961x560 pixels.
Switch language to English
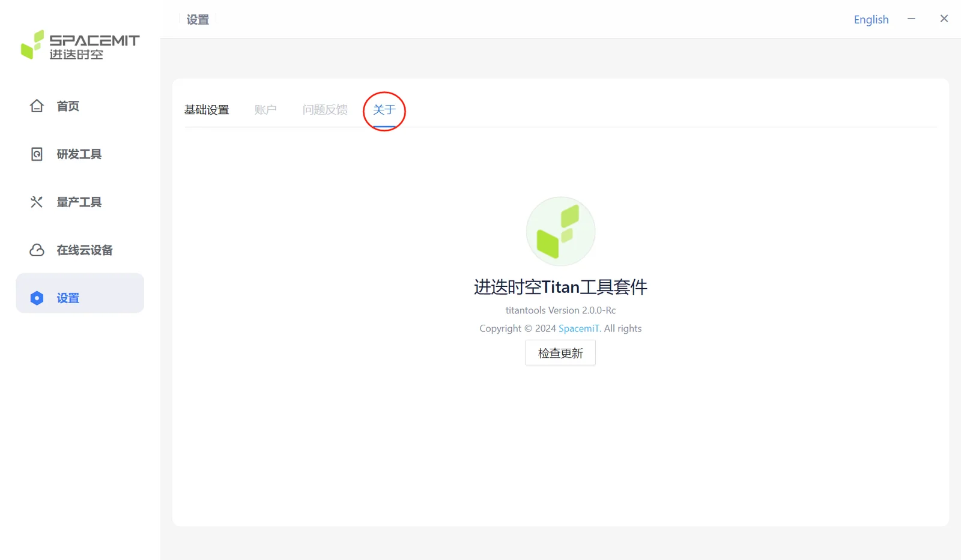(871, 20)
